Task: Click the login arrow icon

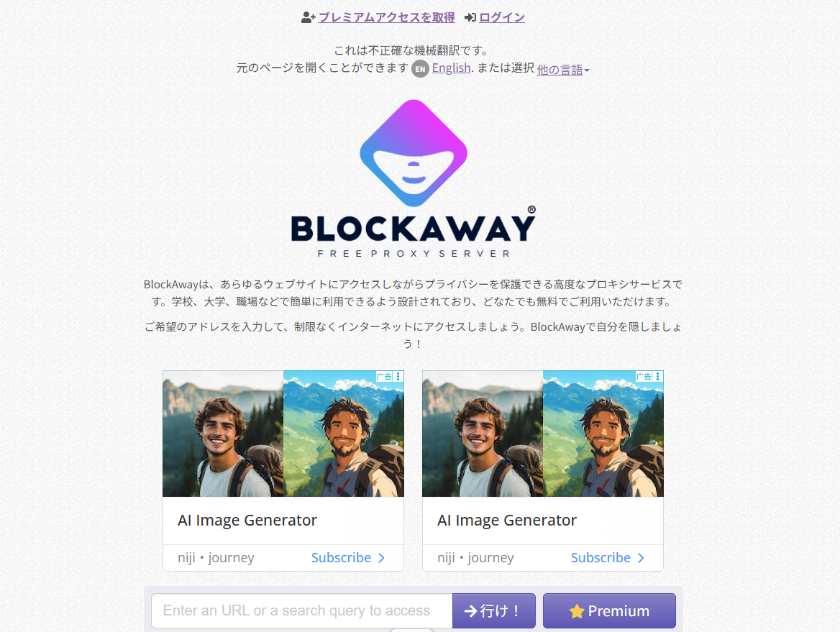Action: point(470,18)
